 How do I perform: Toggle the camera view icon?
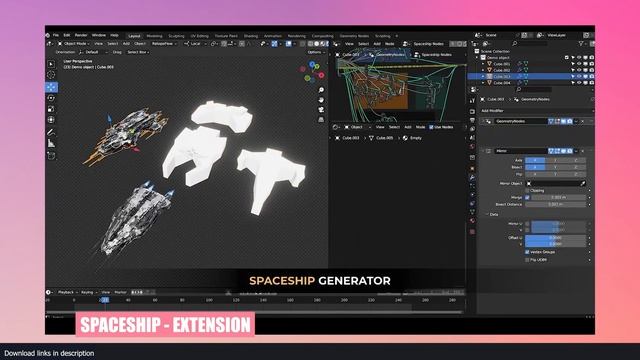[321, 109]
